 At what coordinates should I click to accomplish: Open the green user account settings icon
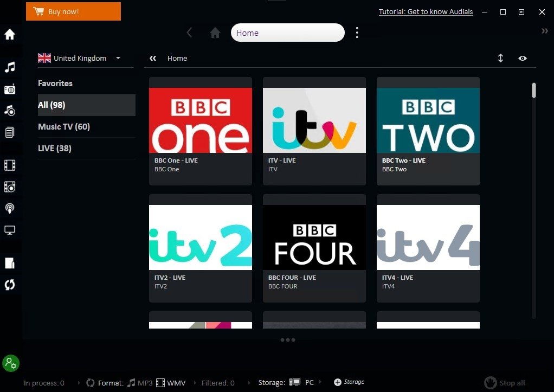click(11, 363)
